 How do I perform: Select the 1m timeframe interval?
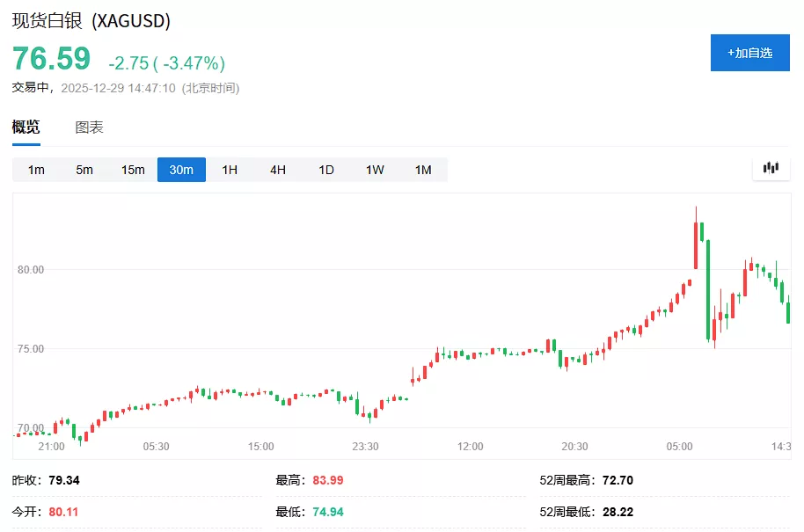(x=36, y=170)
